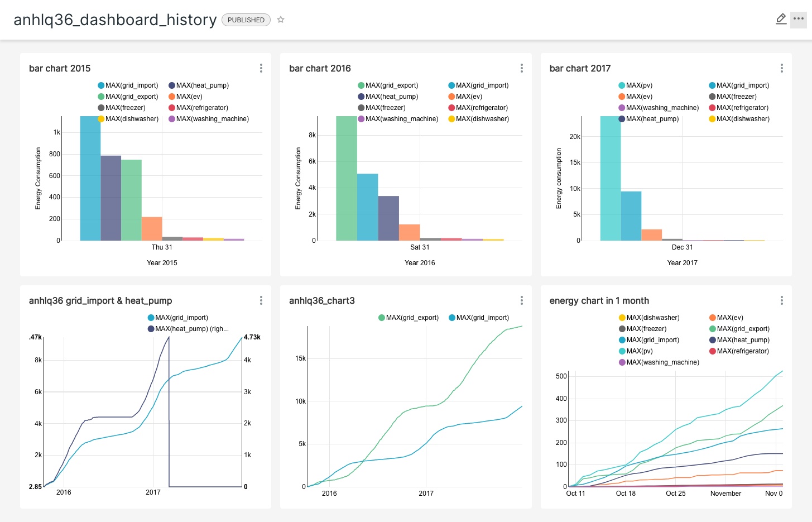Click the tallest green bar in bar chart 2016
The width and height of the screenshot is (812, 522).
(x=347, y=178)
